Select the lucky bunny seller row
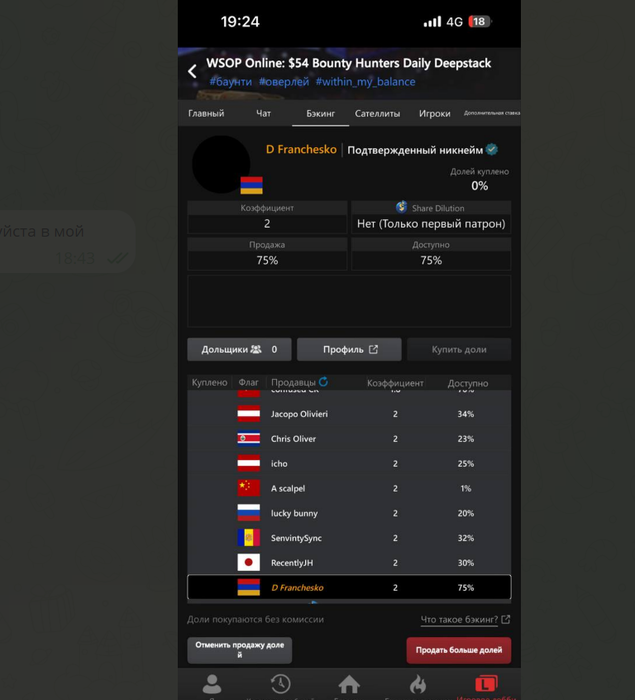The width and height of the screenshot is (635, 700). (349, 513)
